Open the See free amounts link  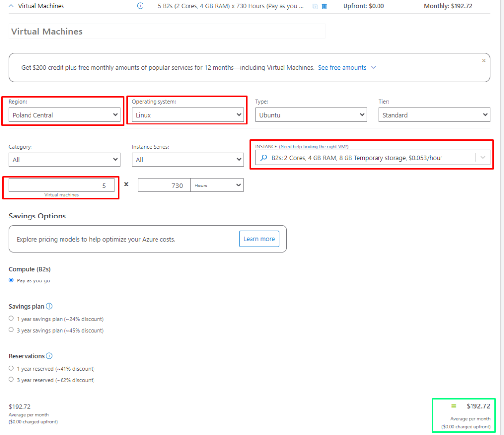[x=342, y=68]
